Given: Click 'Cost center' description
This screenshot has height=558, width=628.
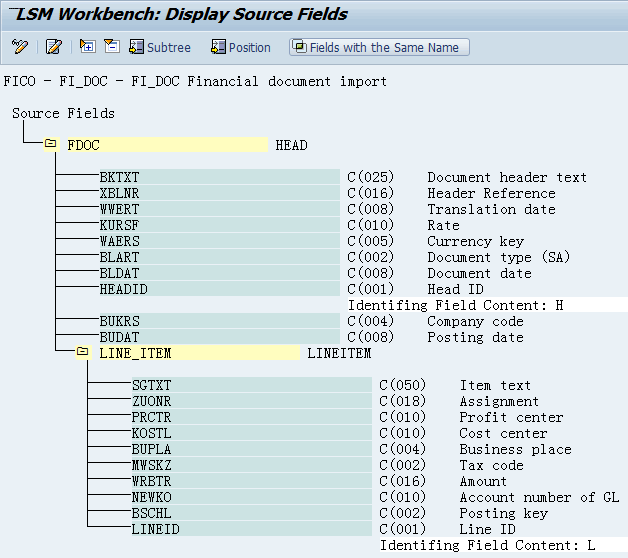Looking at the screenshot, I should [x=503, y=433].
